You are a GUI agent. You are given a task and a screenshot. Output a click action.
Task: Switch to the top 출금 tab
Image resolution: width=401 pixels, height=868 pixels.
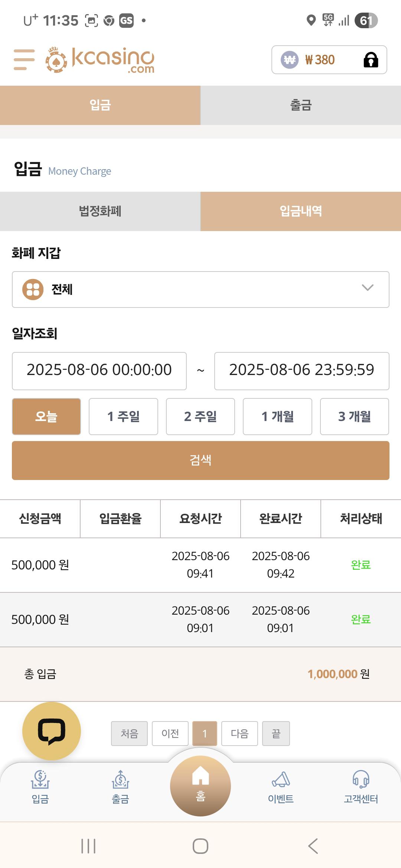(301, 105)
